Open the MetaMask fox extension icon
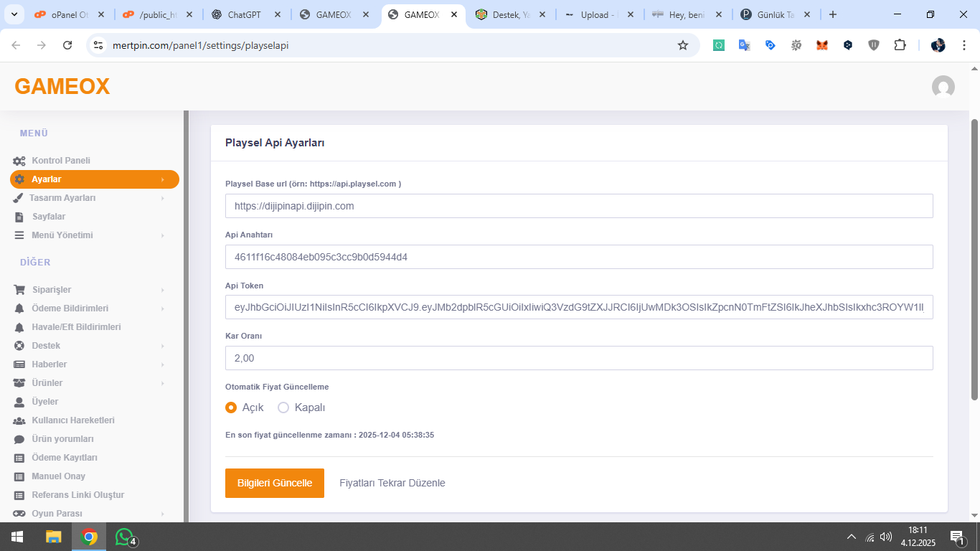The width and height of the screenshot is (980, 551). 822,45
